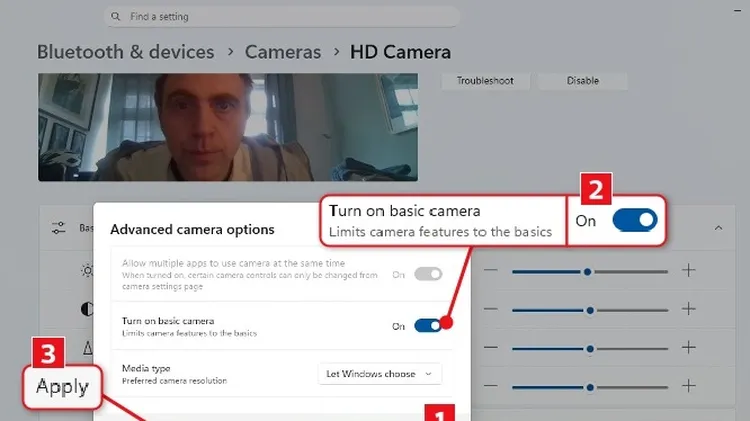This screenshot has height=421, width=750.
Task: Click the Troubleshoot button
Action: tap(485, 80)
